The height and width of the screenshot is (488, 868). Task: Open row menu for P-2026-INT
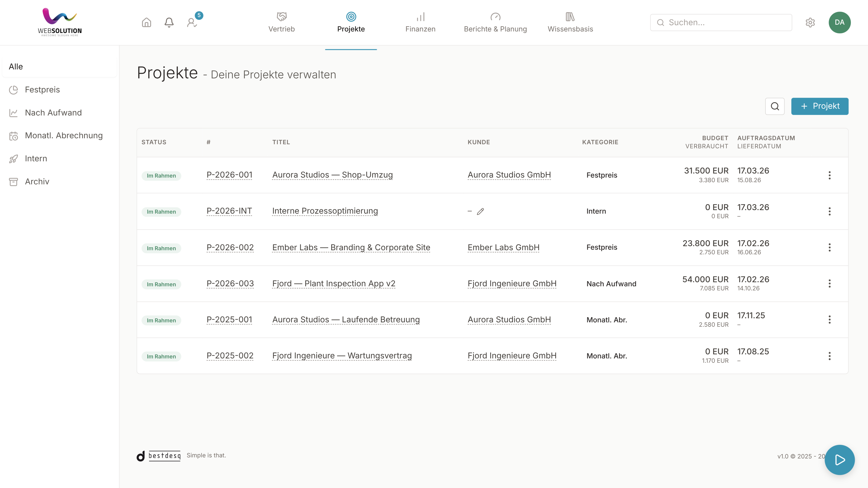click(x=829, y=211)
